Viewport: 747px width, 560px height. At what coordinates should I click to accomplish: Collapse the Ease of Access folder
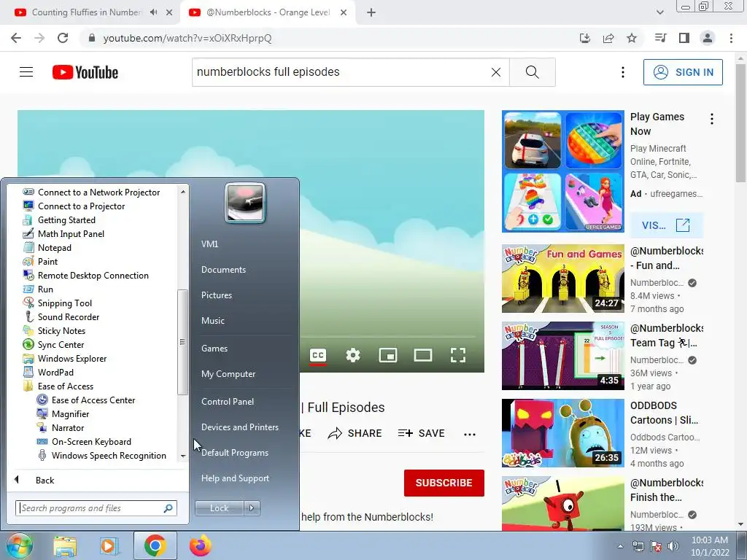(65, 386)
